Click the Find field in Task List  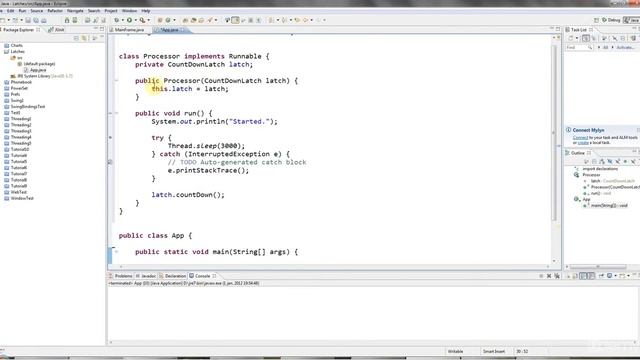pos(579,48)
